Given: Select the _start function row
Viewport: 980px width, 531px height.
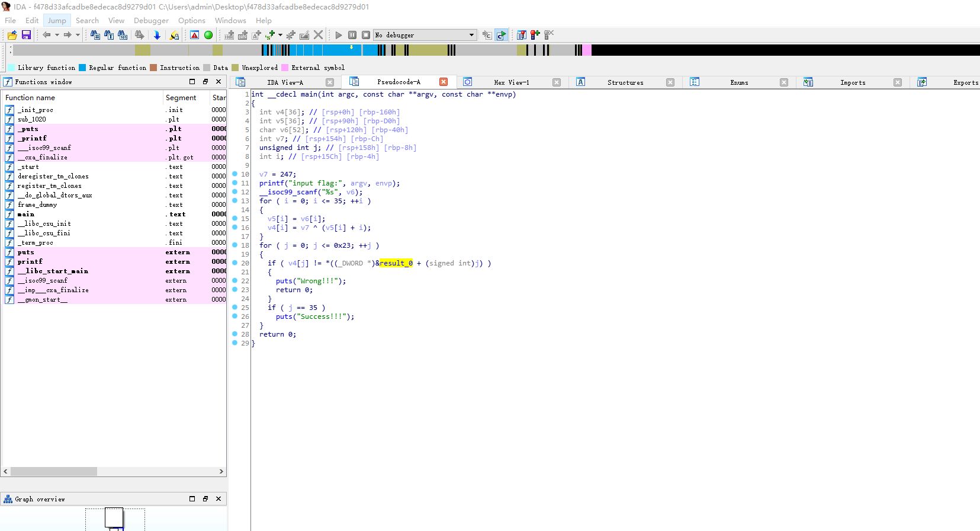Looking at the screenshot, I should [115, 167].
